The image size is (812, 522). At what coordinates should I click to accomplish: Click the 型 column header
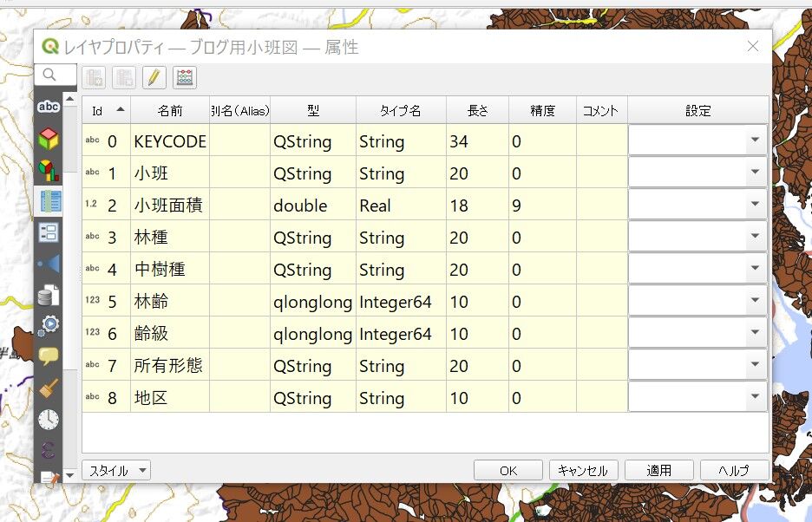tap(313, 110)
